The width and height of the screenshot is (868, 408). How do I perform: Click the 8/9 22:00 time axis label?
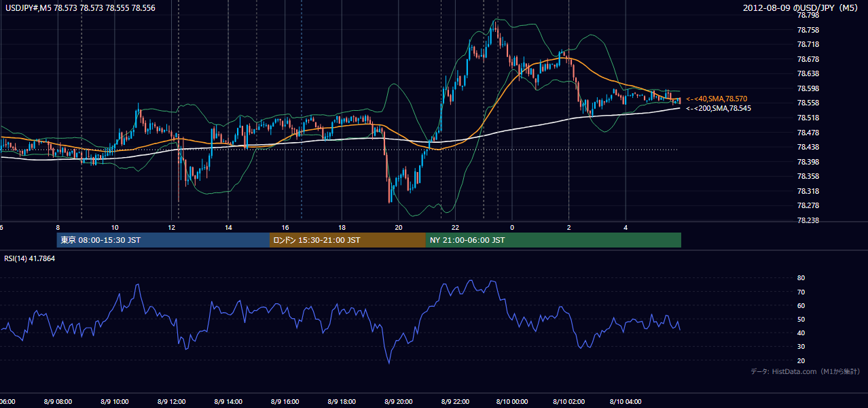pos(455,402)
